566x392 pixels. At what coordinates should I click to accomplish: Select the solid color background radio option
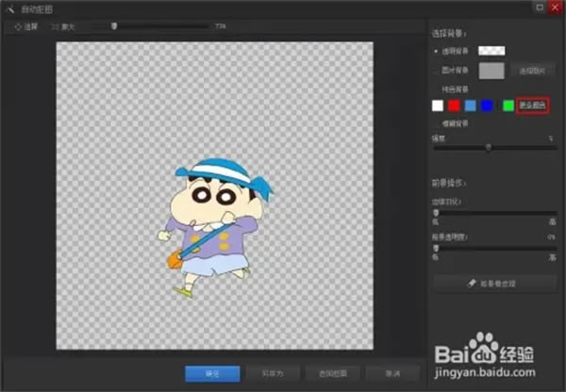point(436,90)
